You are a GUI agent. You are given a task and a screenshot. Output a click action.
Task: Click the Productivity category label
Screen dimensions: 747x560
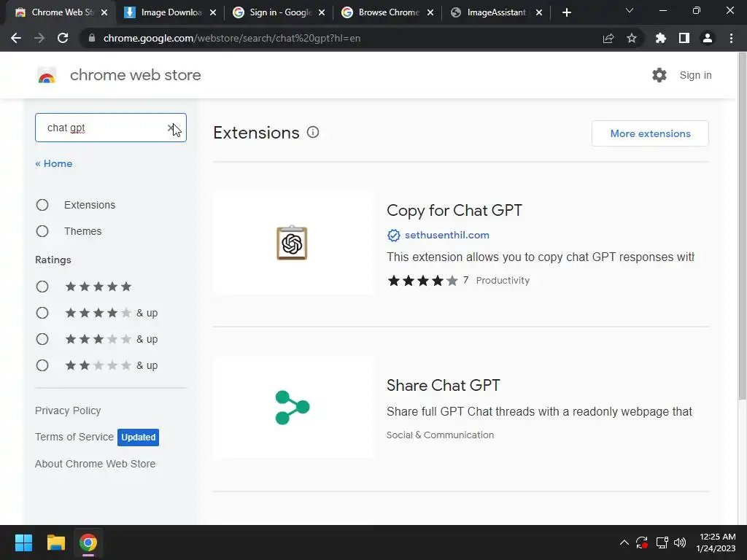tap(503, 281)
